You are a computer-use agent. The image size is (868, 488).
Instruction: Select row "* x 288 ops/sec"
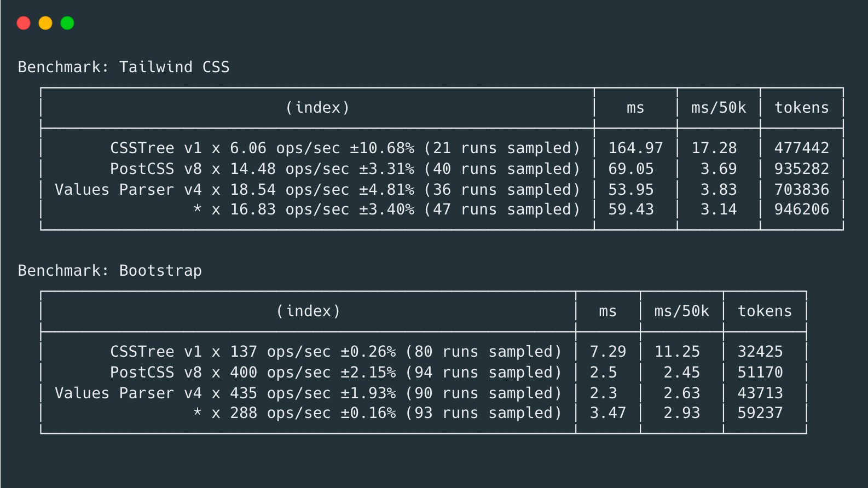click(424, 413)
